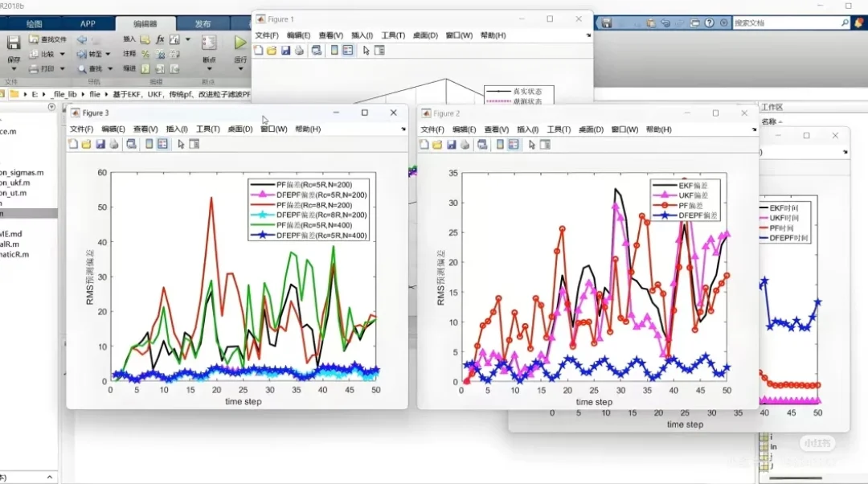Open 插入(I) menu in Figure 1
Viewport: 868px width, 484px height.
pos(362,35)
